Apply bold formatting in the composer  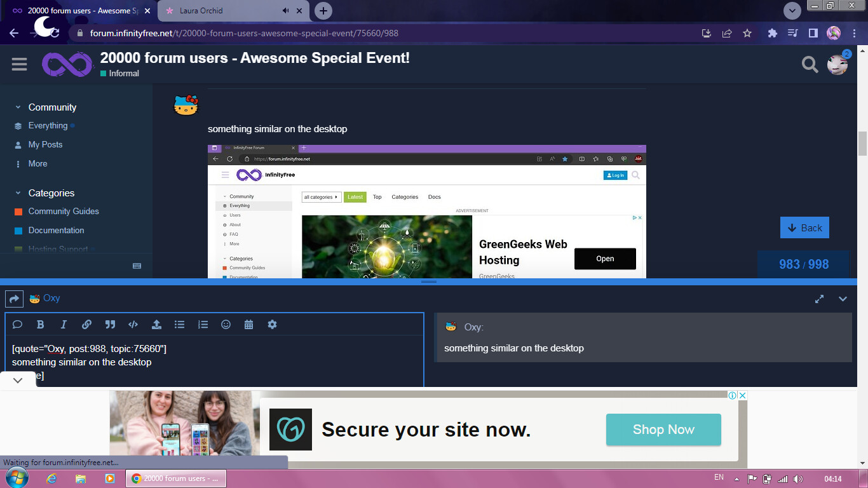(40, 324)
